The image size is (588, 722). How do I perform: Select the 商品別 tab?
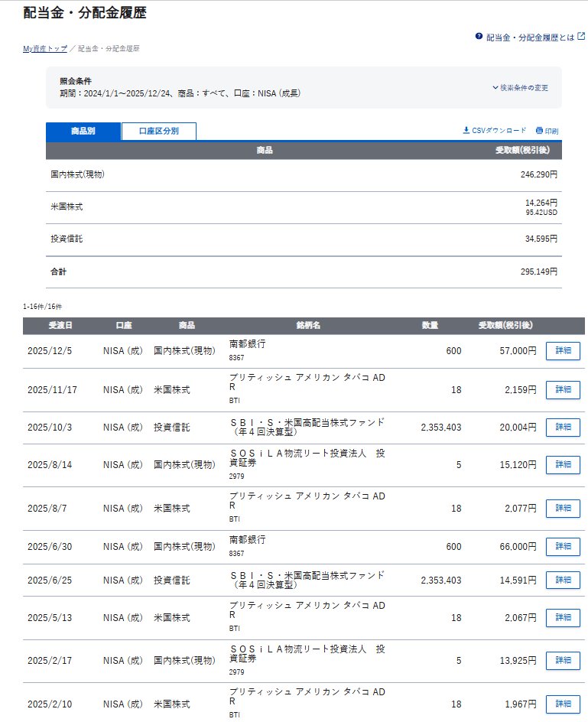point(83,132)
